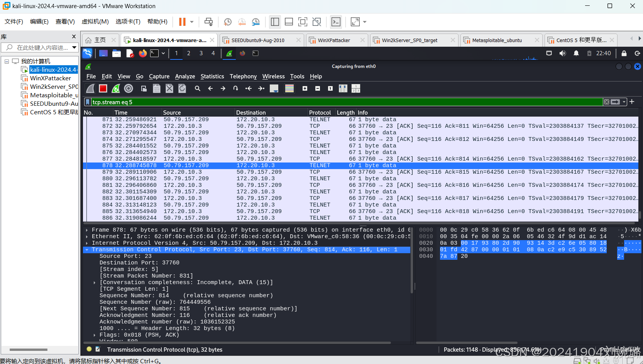Zoom in the packet text

[x=305, y=89]
